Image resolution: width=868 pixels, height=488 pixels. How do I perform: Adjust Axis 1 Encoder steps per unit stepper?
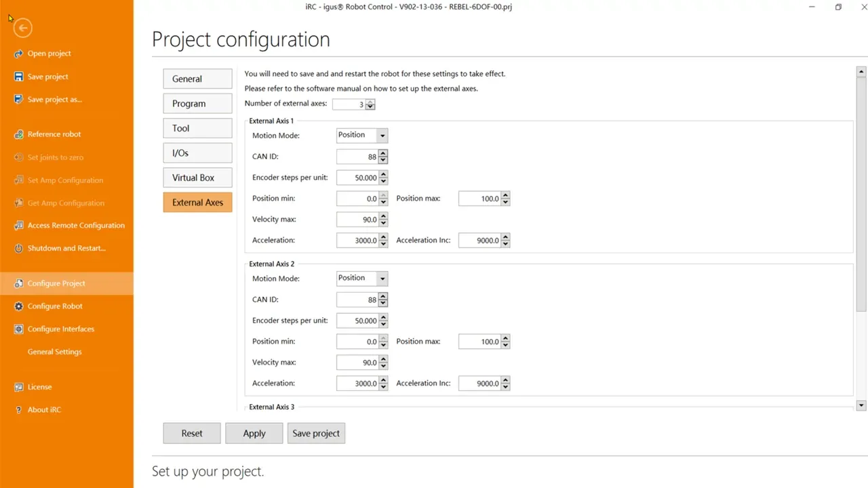[383, 178]
